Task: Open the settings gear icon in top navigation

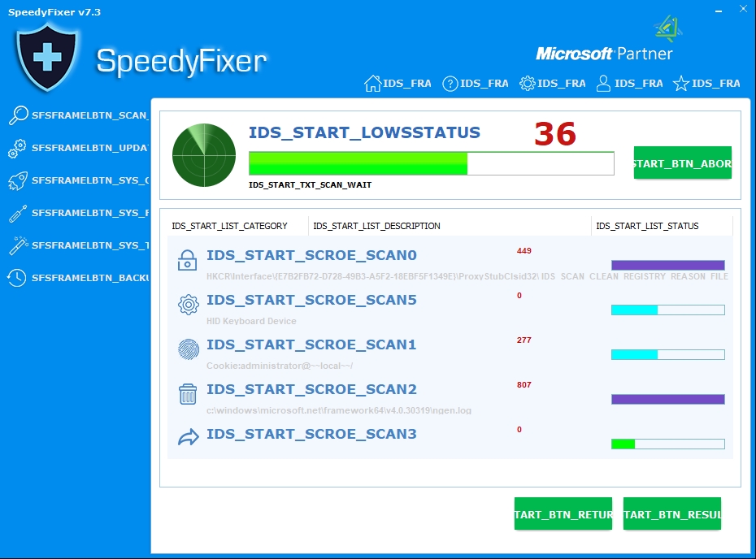Action: point(527,84)
